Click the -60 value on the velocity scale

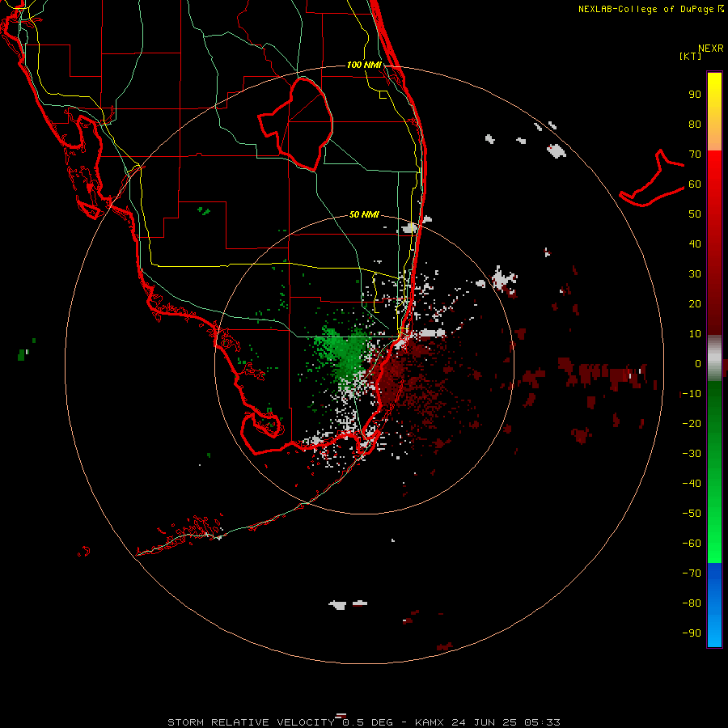[x=692, y=544]
